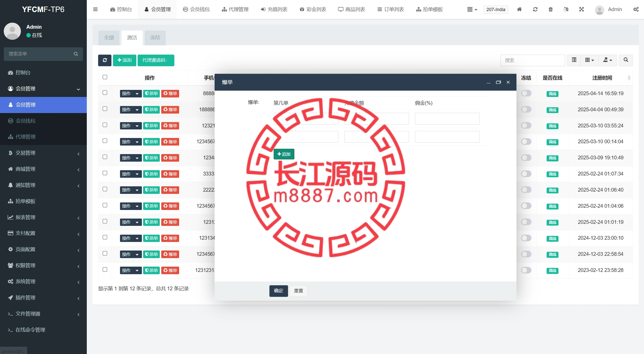Click the 追加 button in dialog
The height and width of the screenshot is (354, 644).
pos(284,154)
